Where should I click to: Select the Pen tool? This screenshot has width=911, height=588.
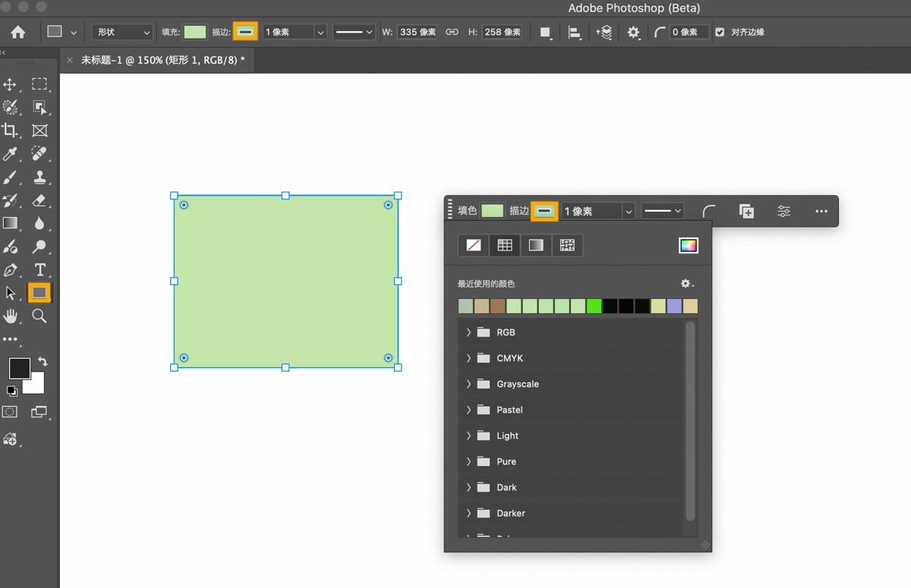[x=11, y=270]
